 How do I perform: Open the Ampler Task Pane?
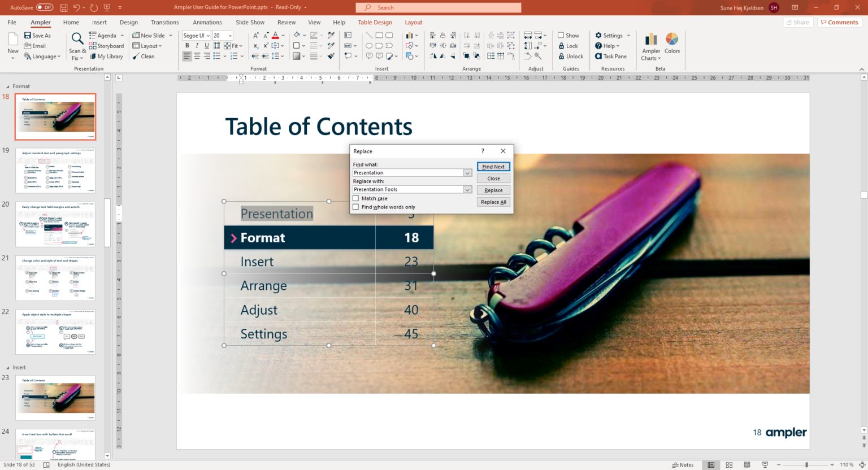coord(611,56)
